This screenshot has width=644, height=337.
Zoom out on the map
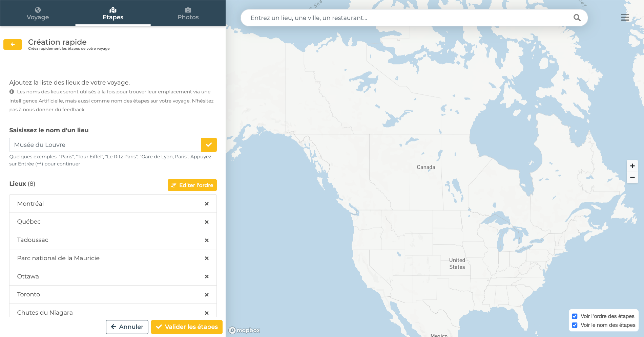(632, 177)
